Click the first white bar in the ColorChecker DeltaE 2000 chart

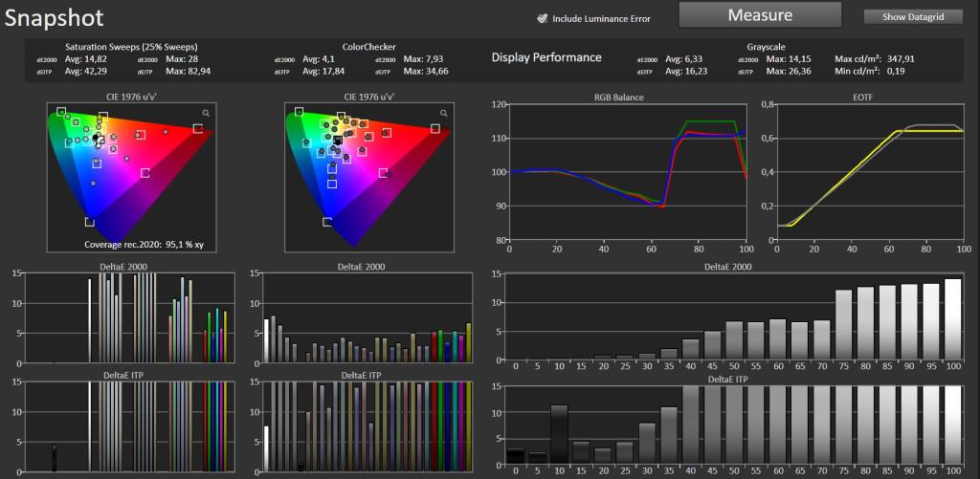pos(266,340)
